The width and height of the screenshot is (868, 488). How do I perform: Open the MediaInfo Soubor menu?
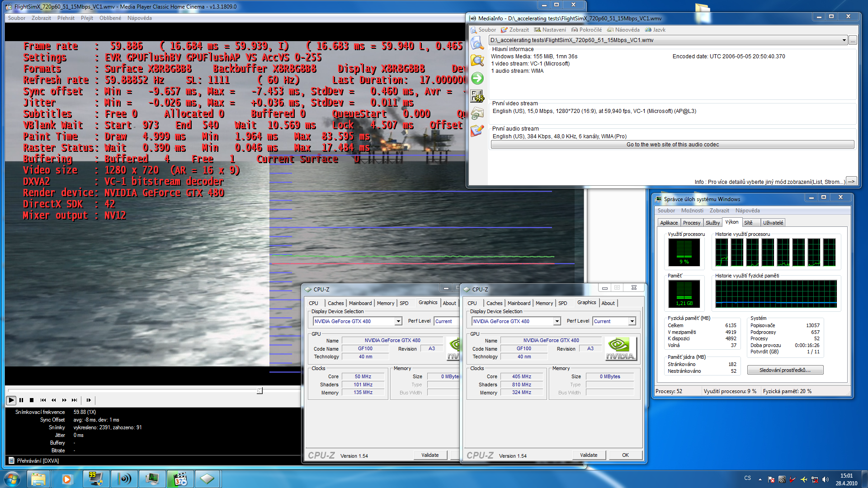pos(483,30)
